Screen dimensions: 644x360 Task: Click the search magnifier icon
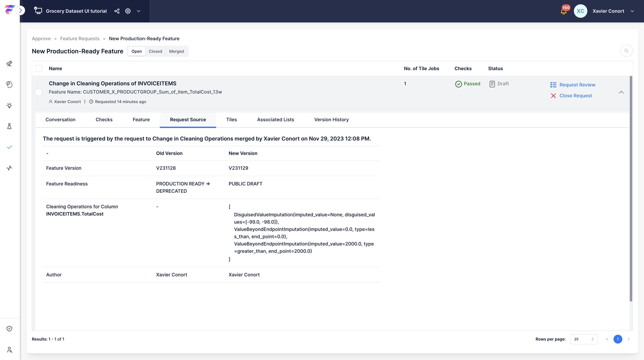tap(626, 51)
